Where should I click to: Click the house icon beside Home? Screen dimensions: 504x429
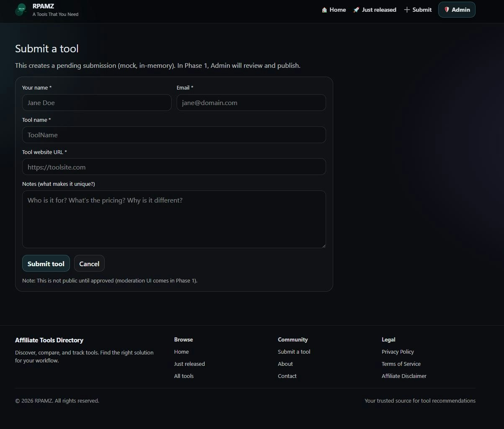click(324, 10)
